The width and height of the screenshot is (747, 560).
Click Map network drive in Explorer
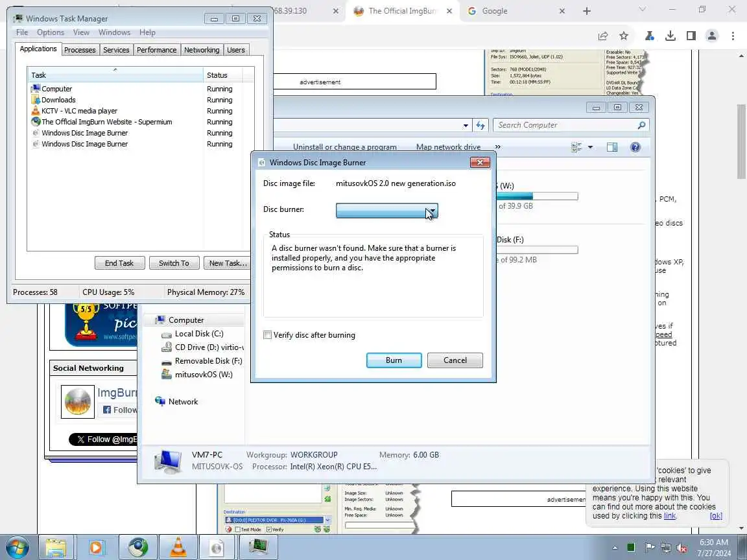[448, 146]
